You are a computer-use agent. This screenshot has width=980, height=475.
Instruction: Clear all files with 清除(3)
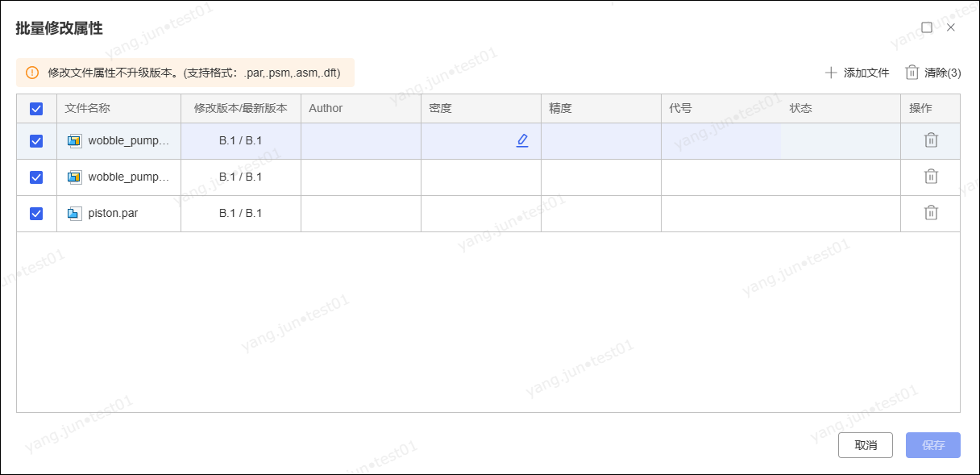point(933,73)
